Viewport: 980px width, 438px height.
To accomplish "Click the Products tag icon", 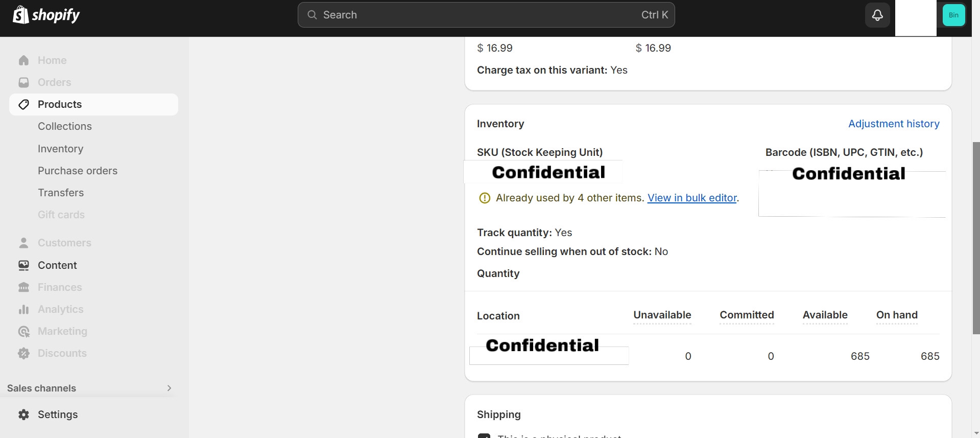I will click(23, 104).
